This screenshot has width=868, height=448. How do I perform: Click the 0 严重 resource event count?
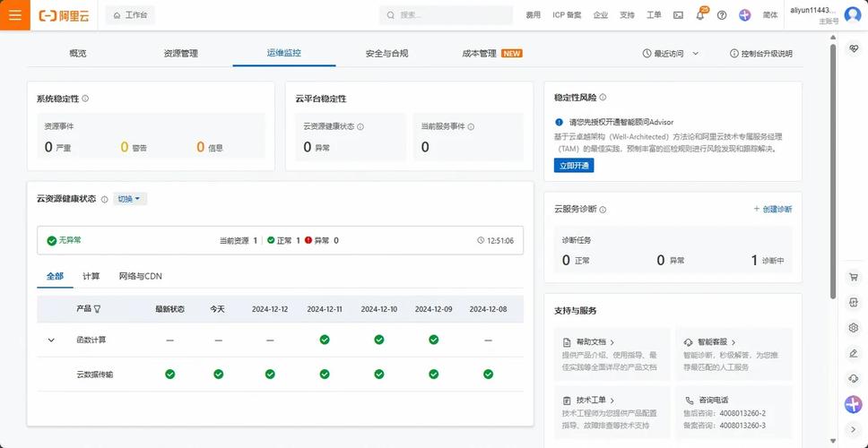click(x=57, y=147)
